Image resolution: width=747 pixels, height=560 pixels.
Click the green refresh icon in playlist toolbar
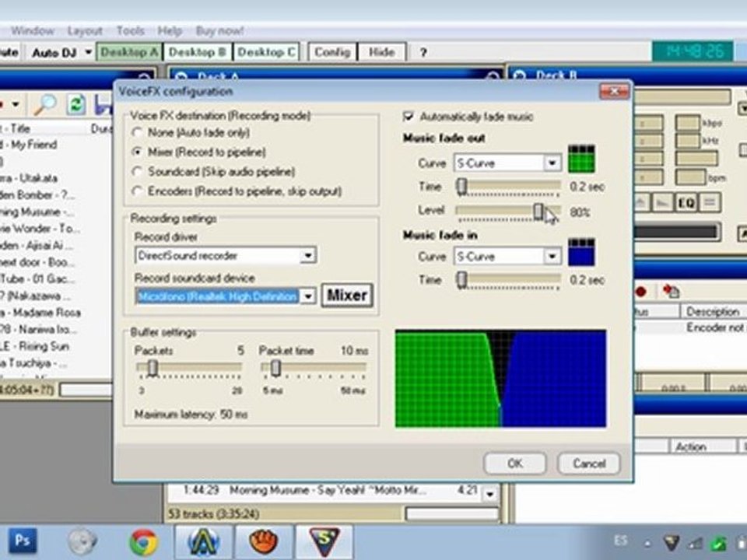click(x=76, y=105)
